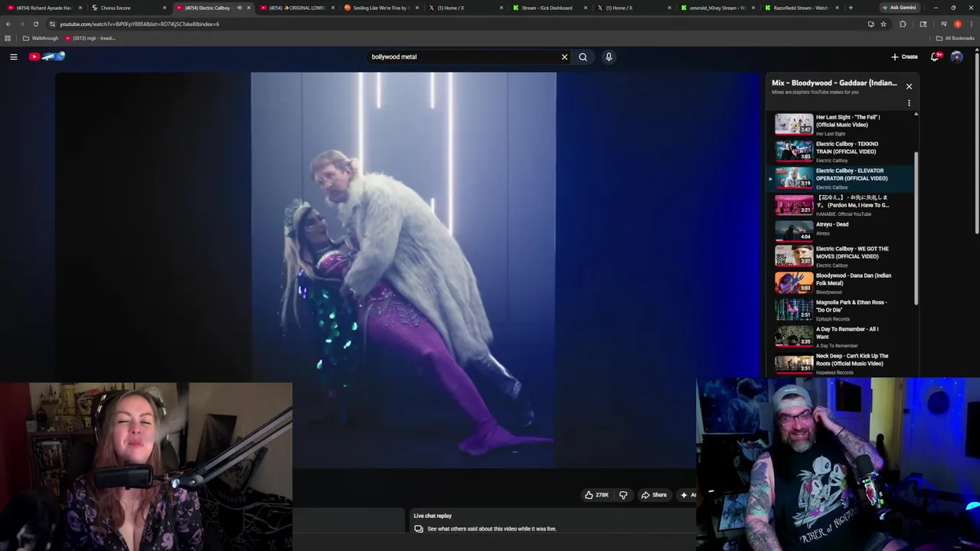Viewport: 980px width, 551px height.
Task: Open the YouTube account avatar menu
Action: [x=956, y=57]
